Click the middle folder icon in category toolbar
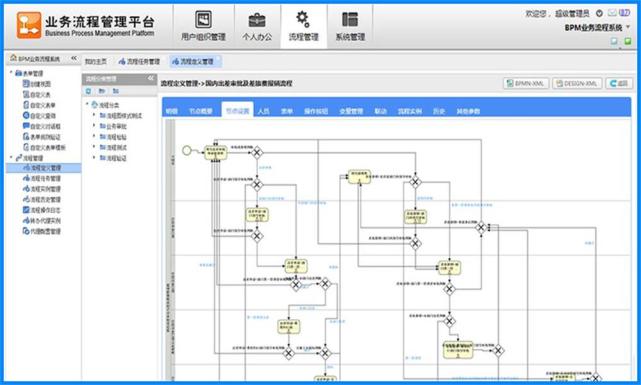Screen dimensions: 641x385 [x=102, y=91]
